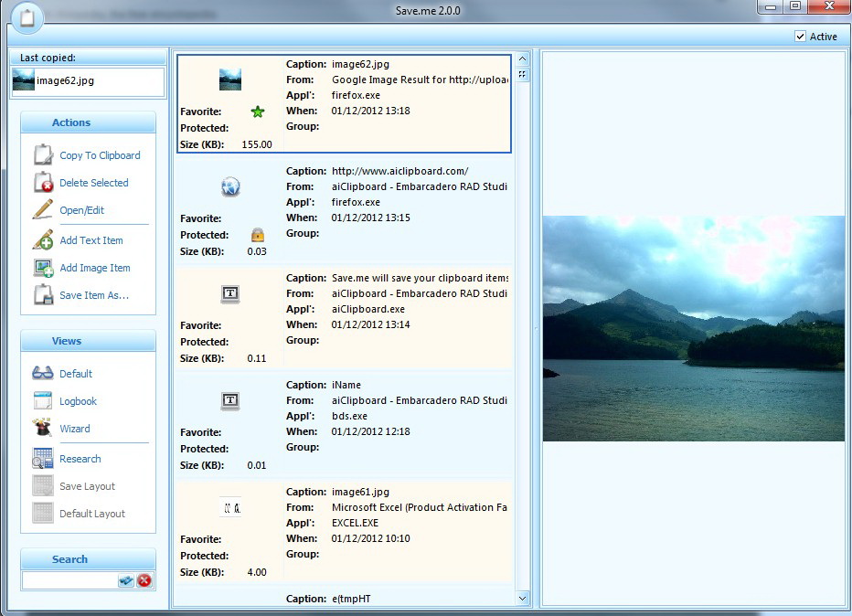This screenshot has width=852, height=616.
Task: Collapse the Actions panel header
Action: point(88,122)
